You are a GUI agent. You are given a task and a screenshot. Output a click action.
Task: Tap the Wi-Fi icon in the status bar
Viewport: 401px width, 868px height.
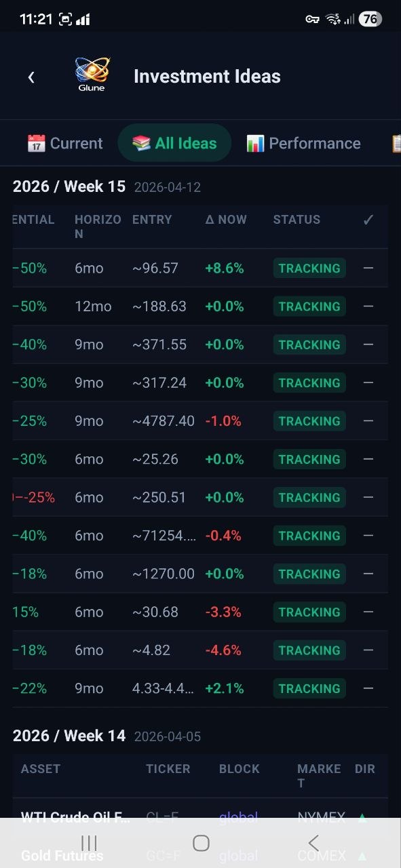point(330,18)
